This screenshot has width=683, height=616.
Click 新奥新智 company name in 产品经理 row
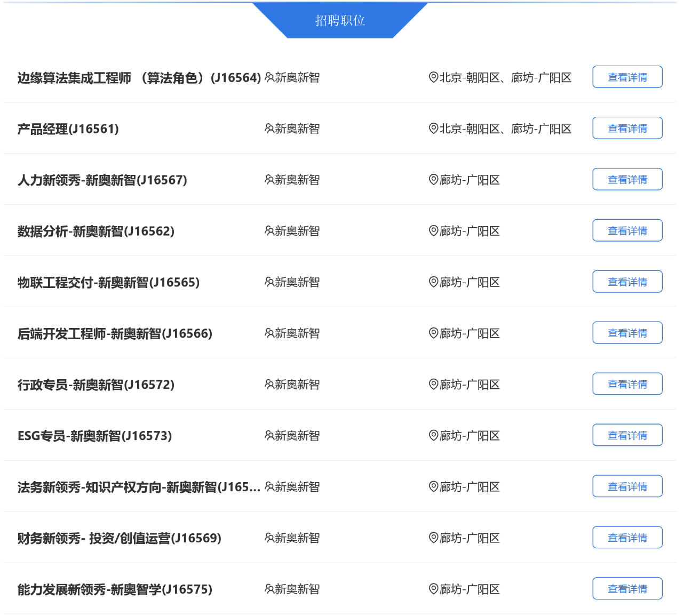297,129
